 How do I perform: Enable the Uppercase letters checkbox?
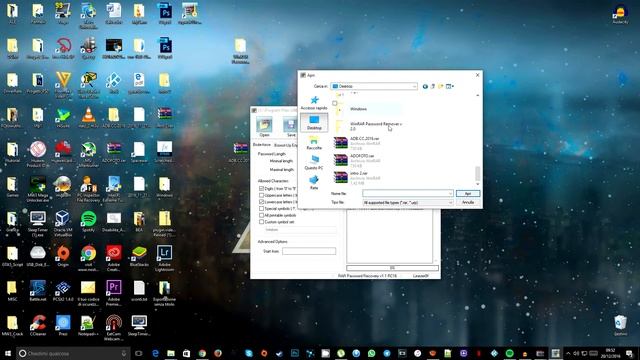click(x=261, y=195)
